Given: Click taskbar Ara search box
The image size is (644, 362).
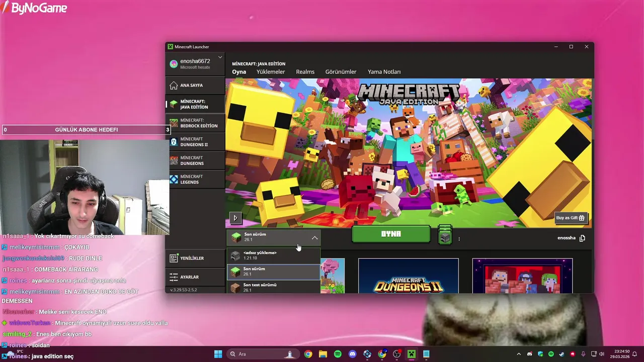Looking at the screenshot, I should (263, 354).
